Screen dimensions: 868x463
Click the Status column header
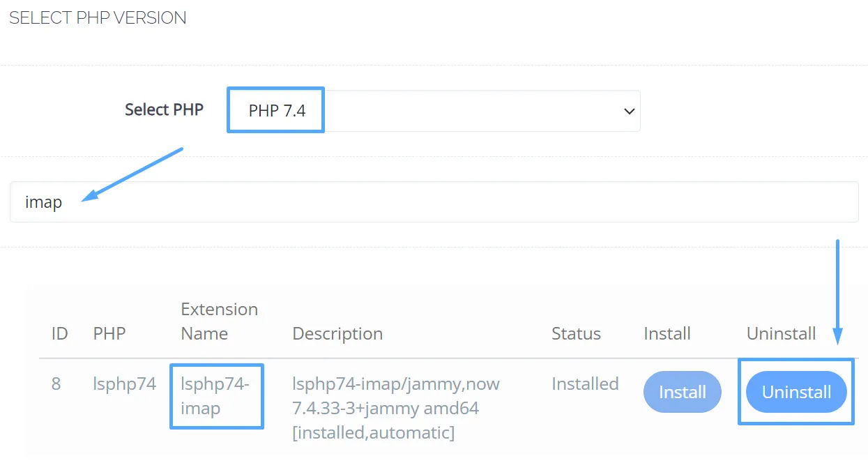pyautogui.click(x=576, y=334)
